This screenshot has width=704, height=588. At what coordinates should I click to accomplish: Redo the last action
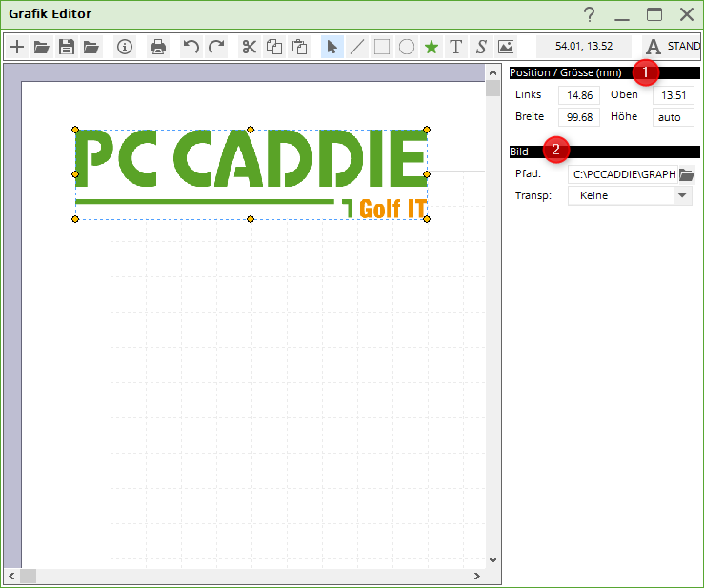(216, 47)
